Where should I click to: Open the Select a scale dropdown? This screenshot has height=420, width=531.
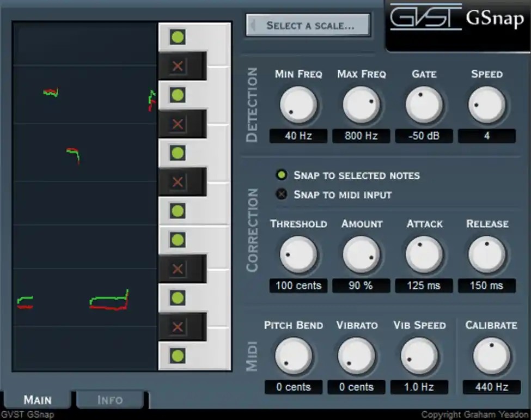[x=308, y=25]
